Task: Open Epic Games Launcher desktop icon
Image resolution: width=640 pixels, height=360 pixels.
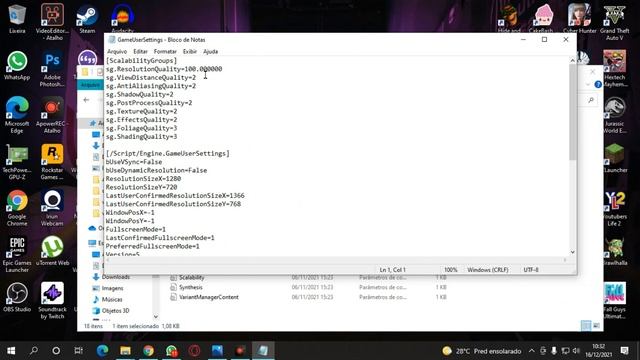Action: coord(17,255)
